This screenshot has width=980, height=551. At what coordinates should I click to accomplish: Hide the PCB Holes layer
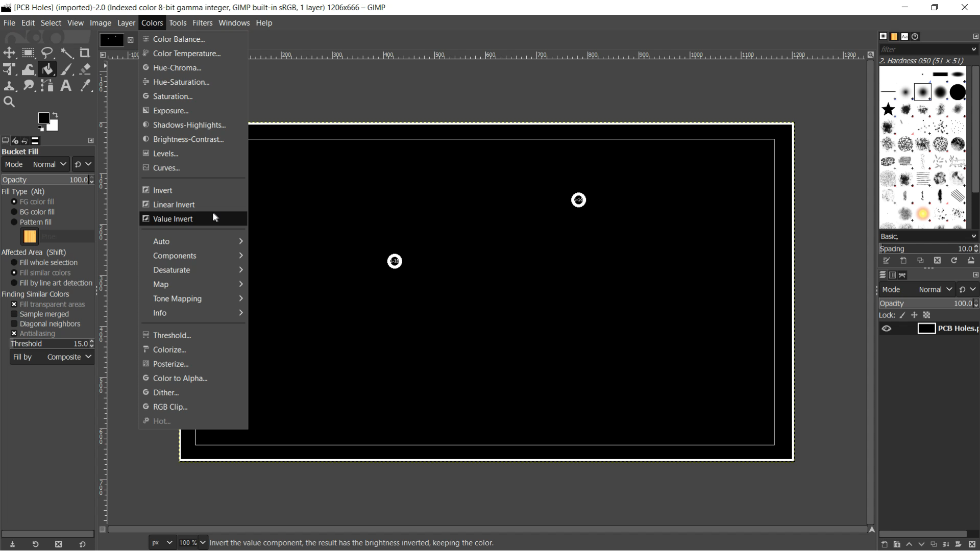(887, 329)
